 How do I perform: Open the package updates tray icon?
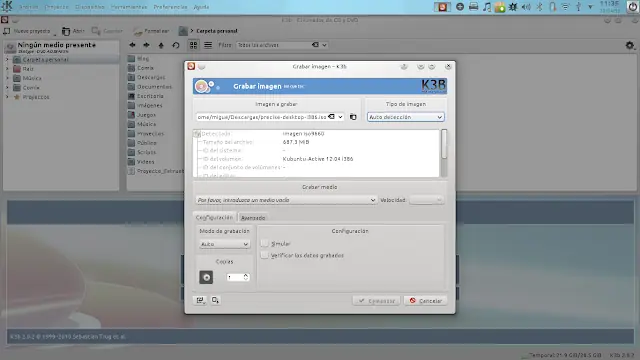pyautogui.click(x=500, y=7)
